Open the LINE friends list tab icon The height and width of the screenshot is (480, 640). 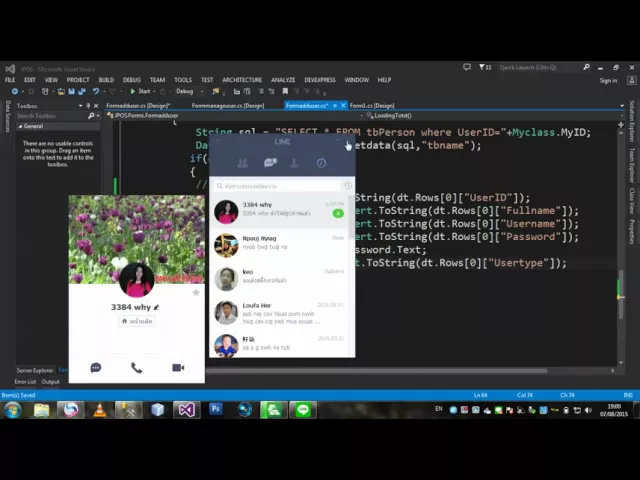click(x=242, y=163)
